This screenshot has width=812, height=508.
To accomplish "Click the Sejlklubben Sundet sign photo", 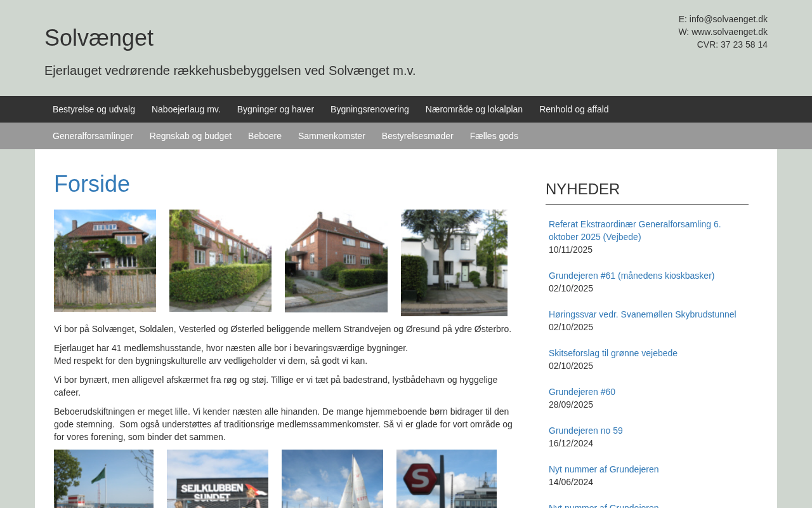I will pos(218,479).
